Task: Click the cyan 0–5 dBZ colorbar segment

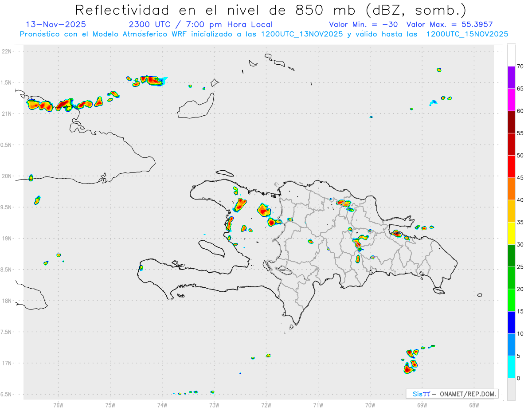Action: [511, 367]
